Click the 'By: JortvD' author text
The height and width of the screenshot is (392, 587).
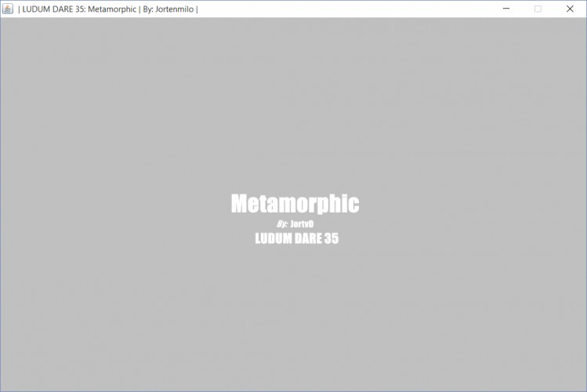coord(295,224)
